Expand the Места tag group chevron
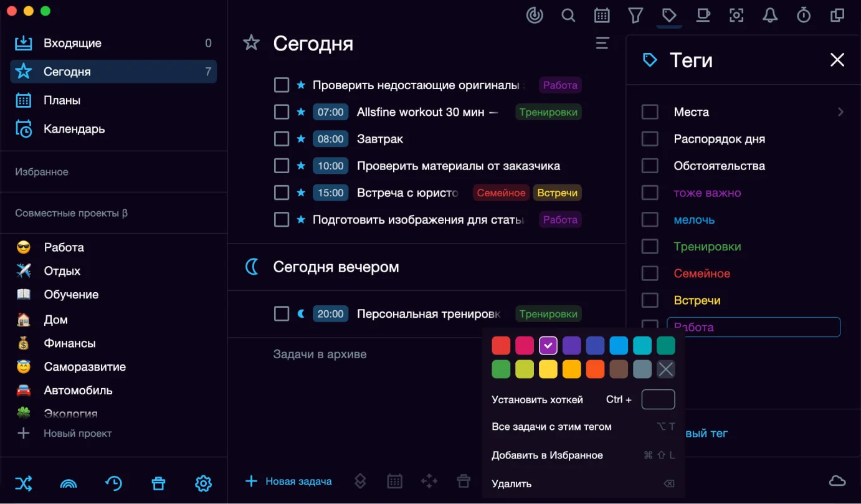This screenshot has width=861, height=504. [x=840, y=112]
